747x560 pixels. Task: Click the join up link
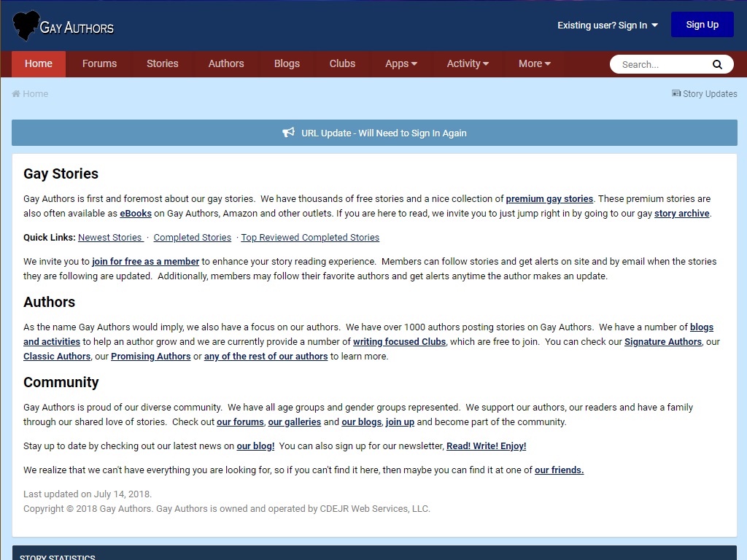400,422
